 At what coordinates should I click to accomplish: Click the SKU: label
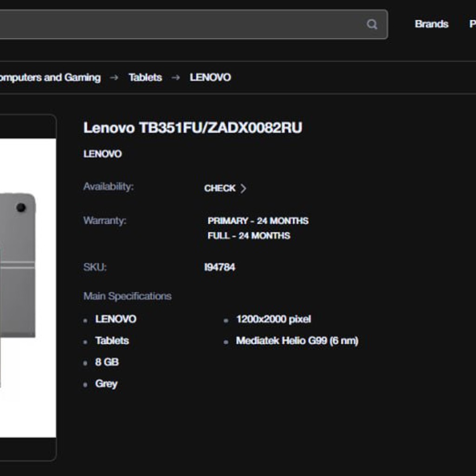(x=95, y=267)
